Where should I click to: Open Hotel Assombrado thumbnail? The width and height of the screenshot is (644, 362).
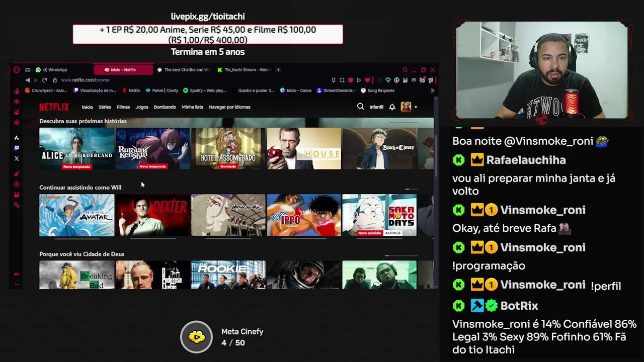coord(228,149)
